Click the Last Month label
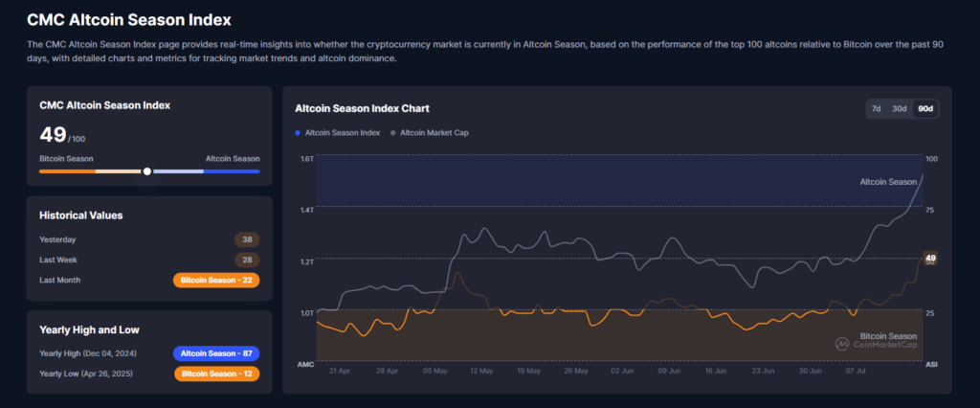 (59, 281)
